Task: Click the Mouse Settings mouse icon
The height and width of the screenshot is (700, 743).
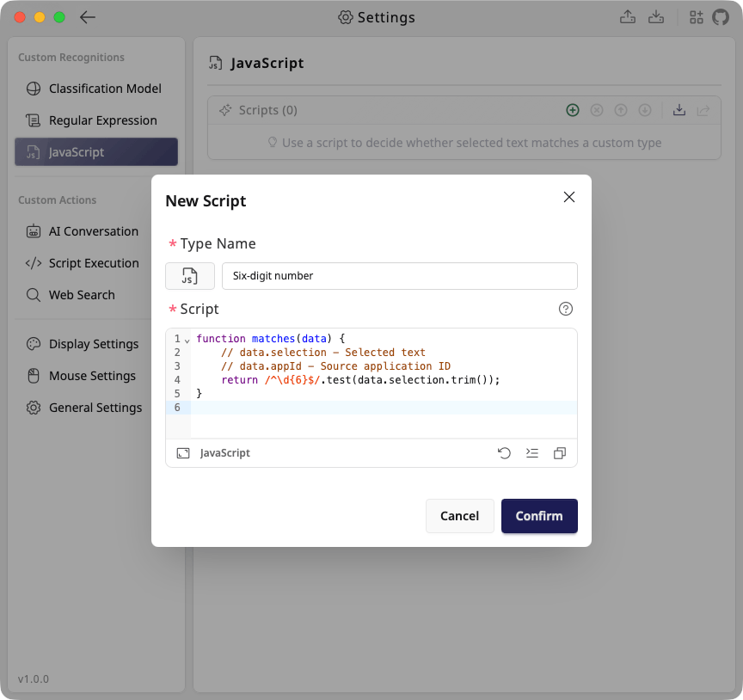Action: [x=34, y=376]
